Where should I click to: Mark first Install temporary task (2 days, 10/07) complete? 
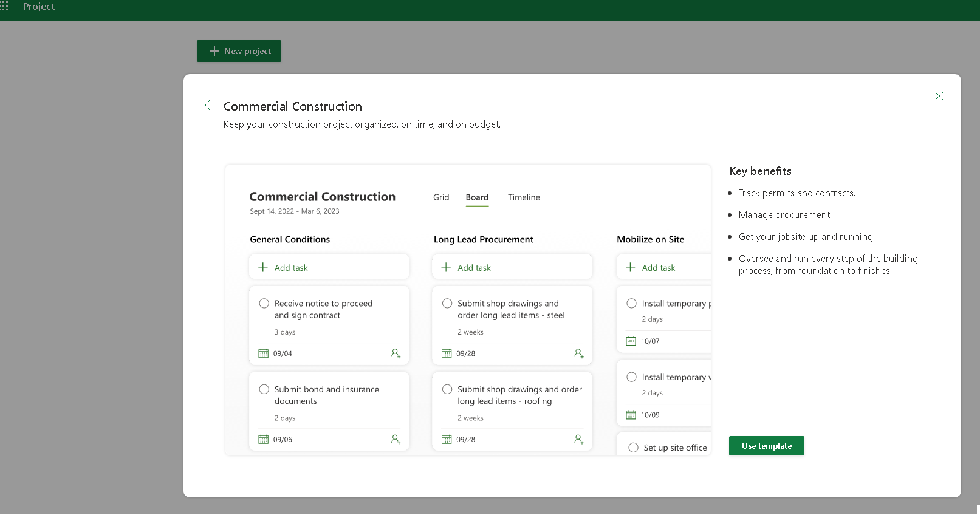pos(632,303)
